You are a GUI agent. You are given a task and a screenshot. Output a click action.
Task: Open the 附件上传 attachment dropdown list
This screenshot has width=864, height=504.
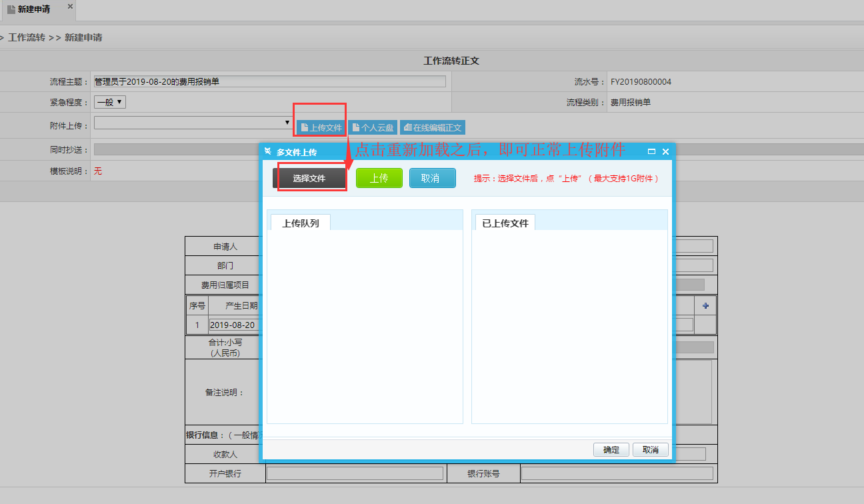193,123
